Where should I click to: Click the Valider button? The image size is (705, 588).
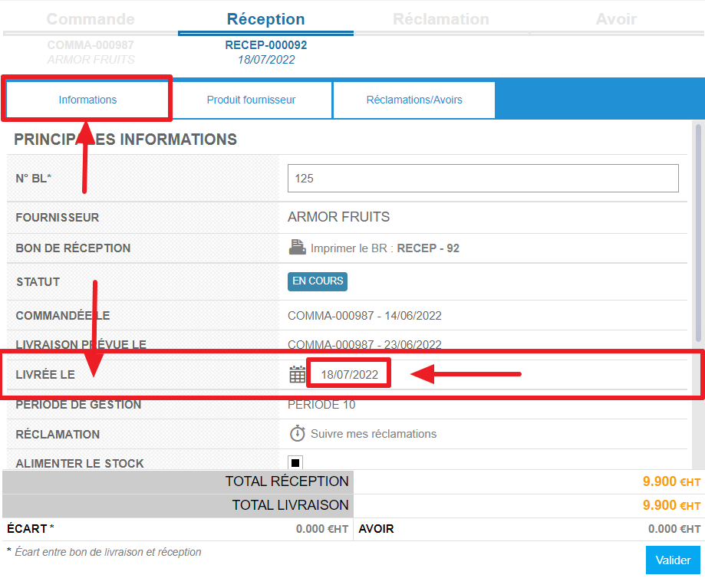(673, 560)
